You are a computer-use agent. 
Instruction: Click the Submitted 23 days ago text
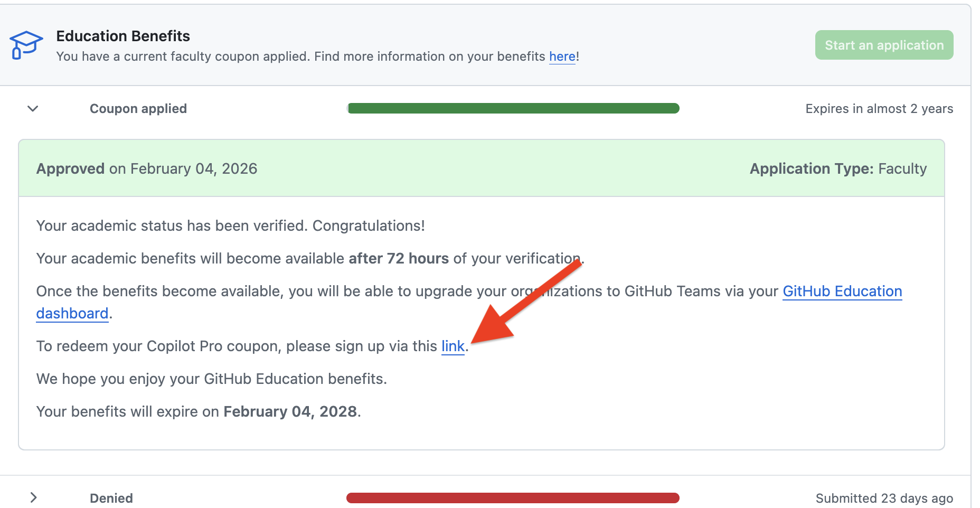[x=884, y=497]
